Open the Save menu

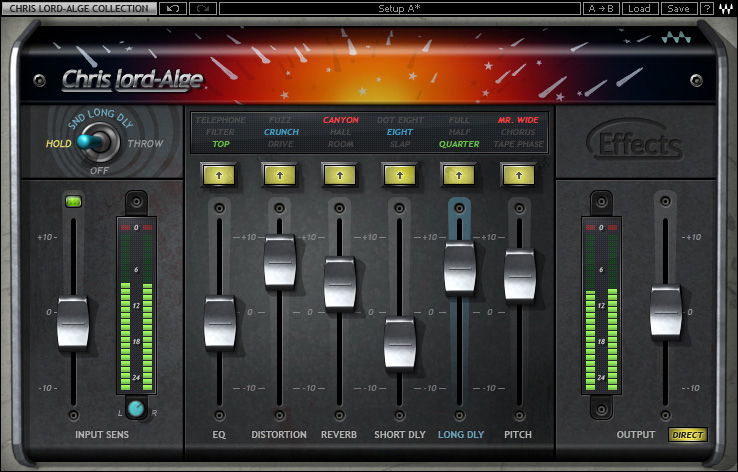pyautogui.click(x=678, y=8)
